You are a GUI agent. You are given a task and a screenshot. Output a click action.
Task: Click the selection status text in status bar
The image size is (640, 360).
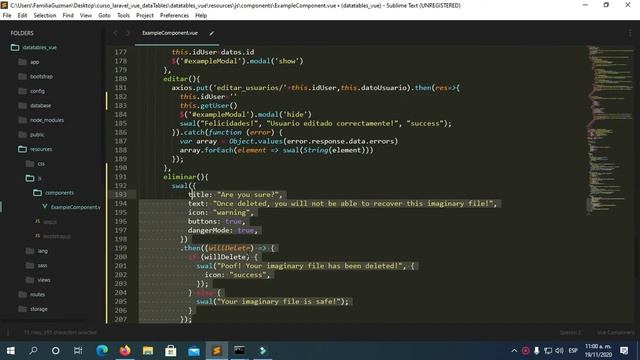coord(60,332)
